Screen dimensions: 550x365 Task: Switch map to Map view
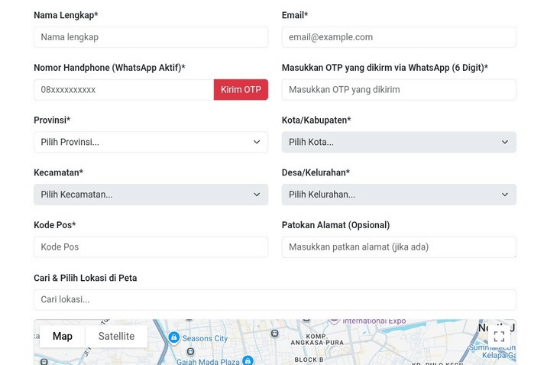[x=62, y=336]
